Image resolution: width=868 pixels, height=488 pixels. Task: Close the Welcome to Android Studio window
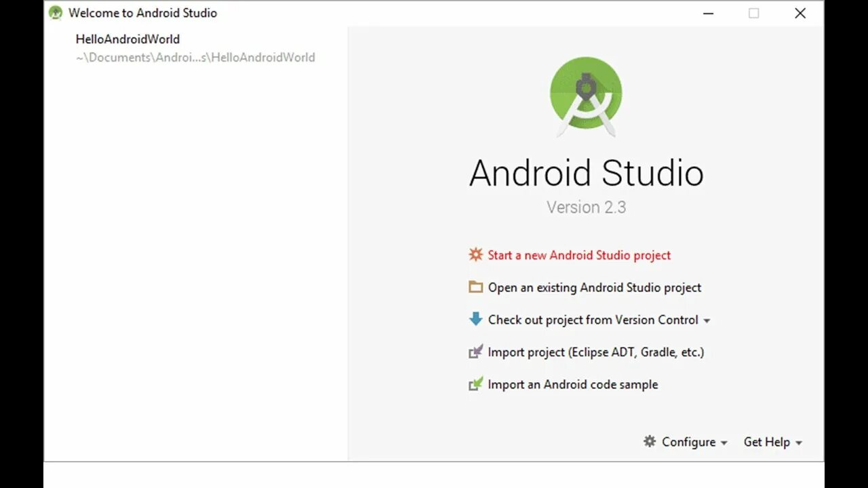(x=800, y=14)
